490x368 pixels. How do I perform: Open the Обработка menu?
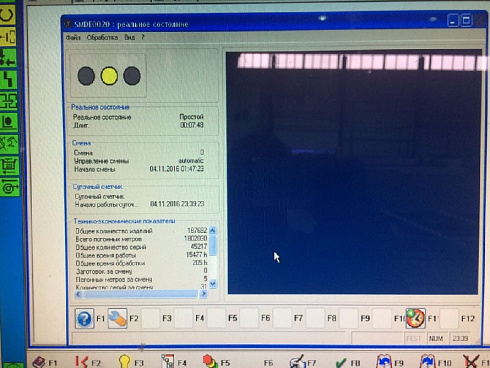102,37
